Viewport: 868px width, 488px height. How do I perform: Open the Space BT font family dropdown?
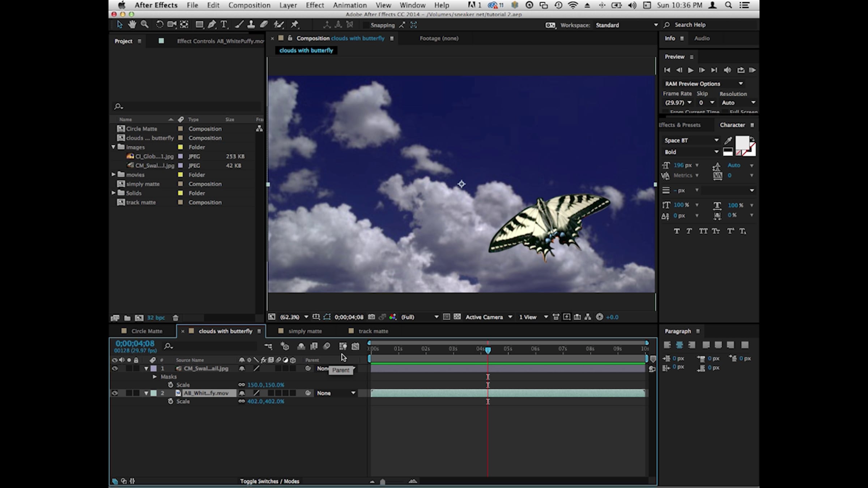[x=691, y=140]
